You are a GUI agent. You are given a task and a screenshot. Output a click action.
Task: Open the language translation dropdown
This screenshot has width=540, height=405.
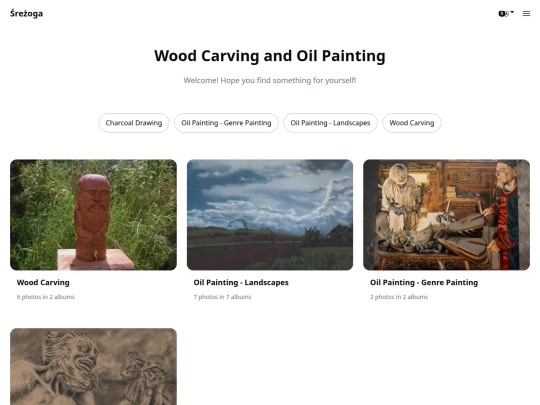(x=506, y=13)
